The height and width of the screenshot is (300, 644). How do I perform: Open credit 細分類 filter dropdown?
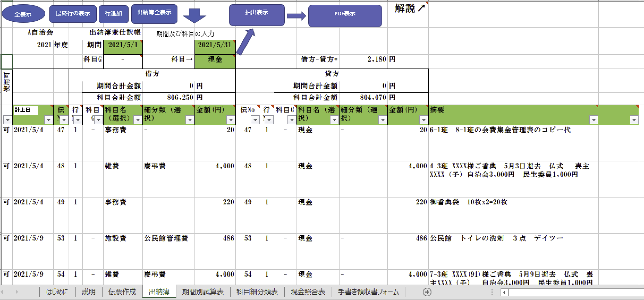[x=383, y=120]
